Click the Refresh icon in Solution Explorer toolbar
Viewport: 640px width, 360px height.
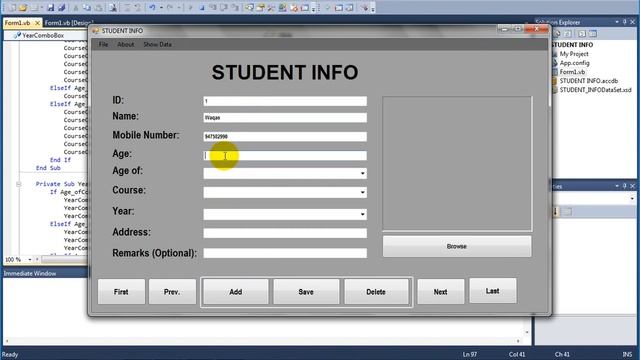567,34
